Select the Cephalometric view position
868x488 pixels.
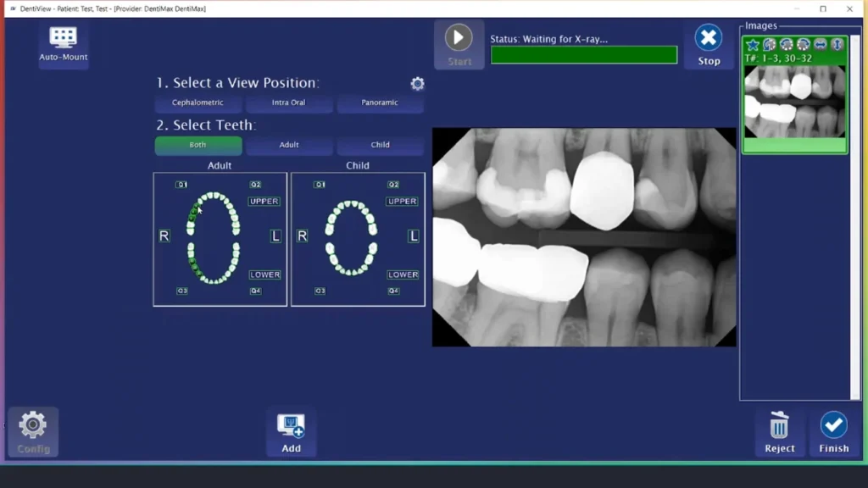click(198, 103)
